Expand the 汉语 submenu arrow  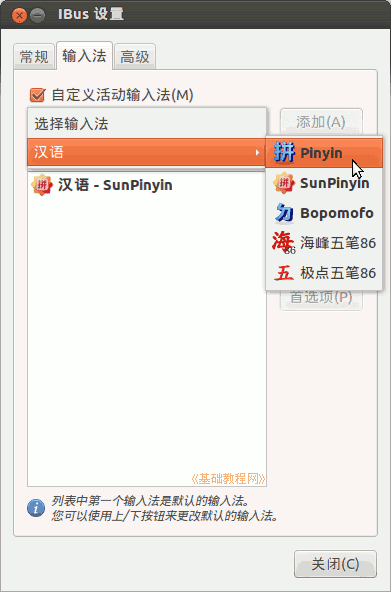pyautogui.click(x=257, y=153)
